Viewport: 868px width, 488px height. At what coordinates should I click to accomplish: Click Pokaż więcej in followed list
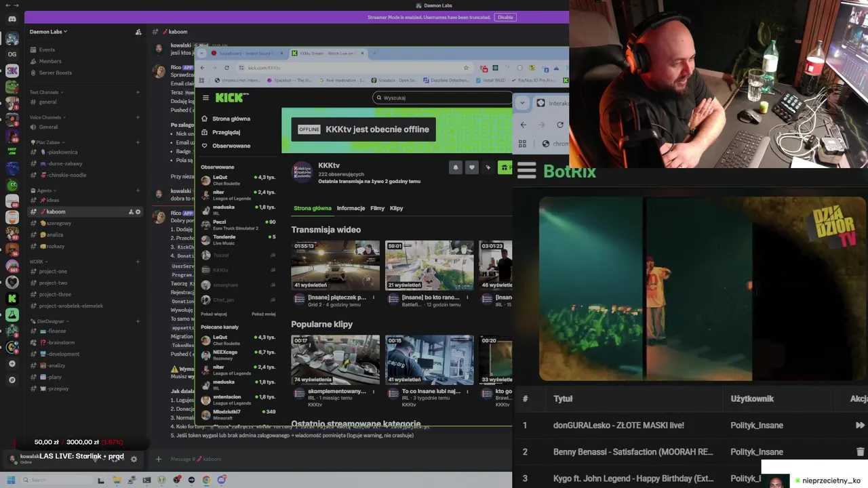tap(214, 314)
